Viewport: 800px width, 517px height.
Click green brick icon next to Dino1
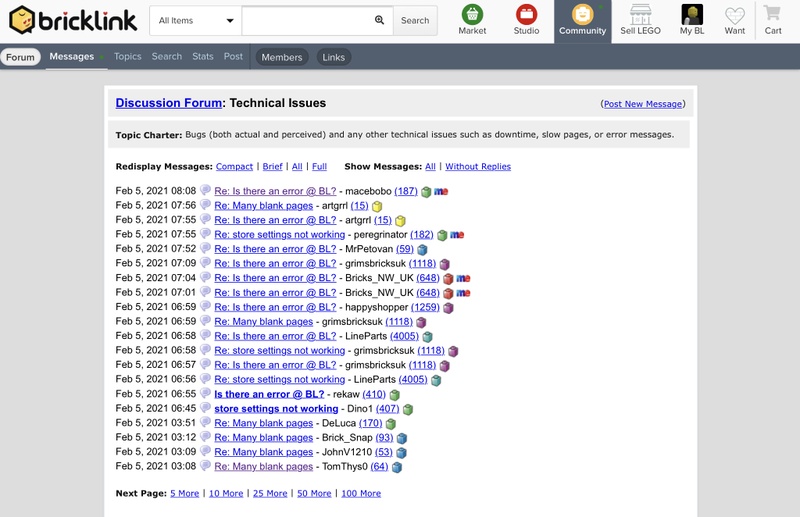408,409
